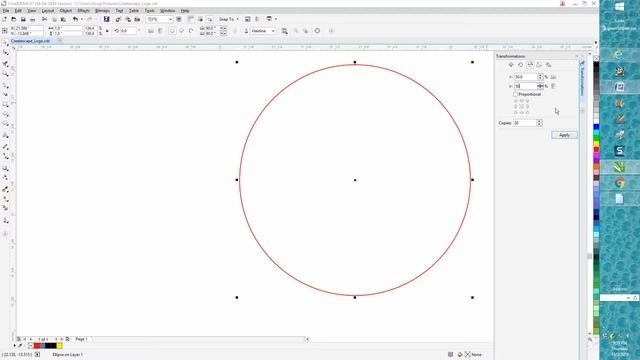
Task: Select the Color Eyedropper tool
Action: coord(5,189)
